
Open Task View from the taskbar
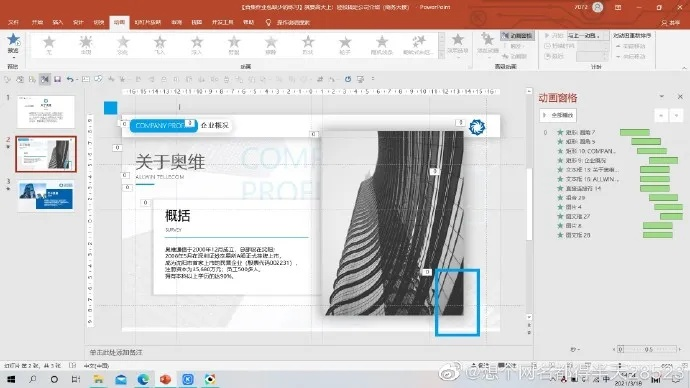pos(76,379)
